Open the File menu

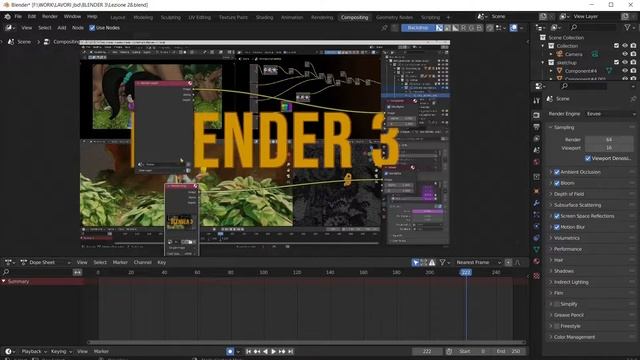(x=18, y=17)
